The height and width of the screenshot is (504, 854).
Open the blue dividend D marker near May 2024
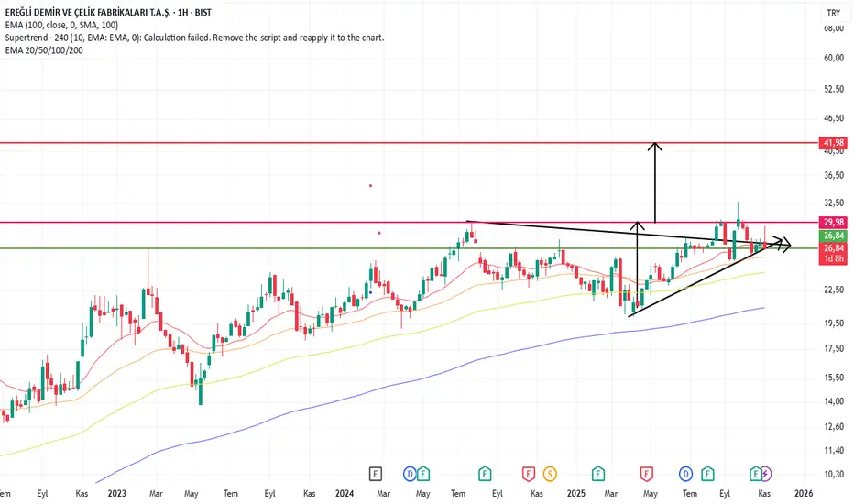[x=411, y=474]
